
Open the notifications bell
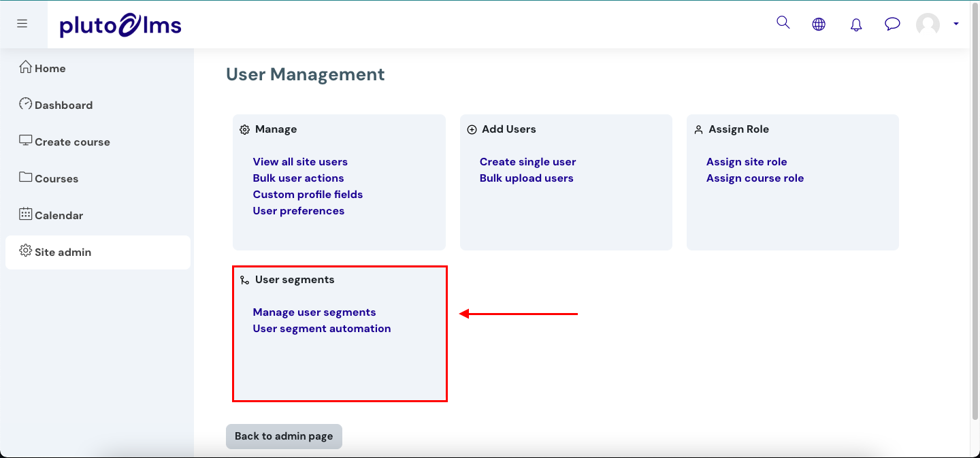pos(856,24)
